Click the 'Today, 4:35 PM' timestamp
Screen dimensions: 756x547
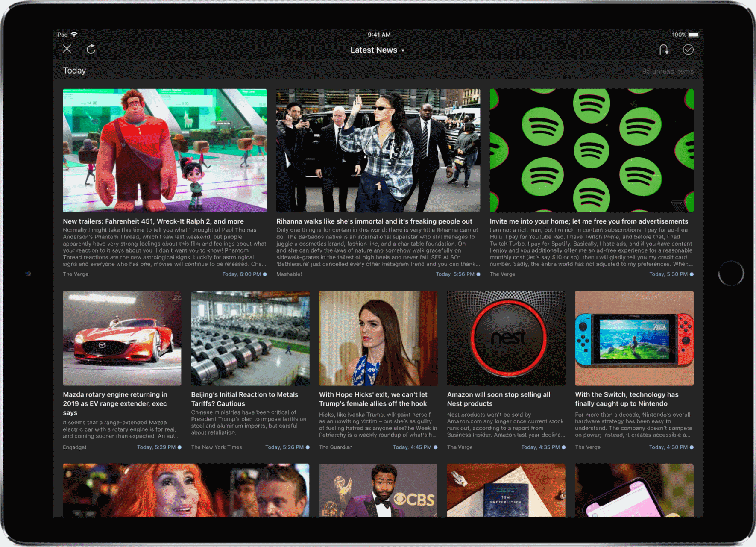click(540, 447)
